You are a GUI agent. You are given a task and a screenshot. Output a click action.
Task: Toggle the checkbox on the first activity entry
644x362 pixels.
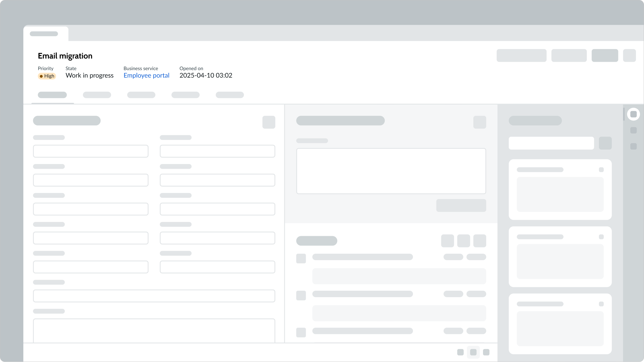(301, 258)
